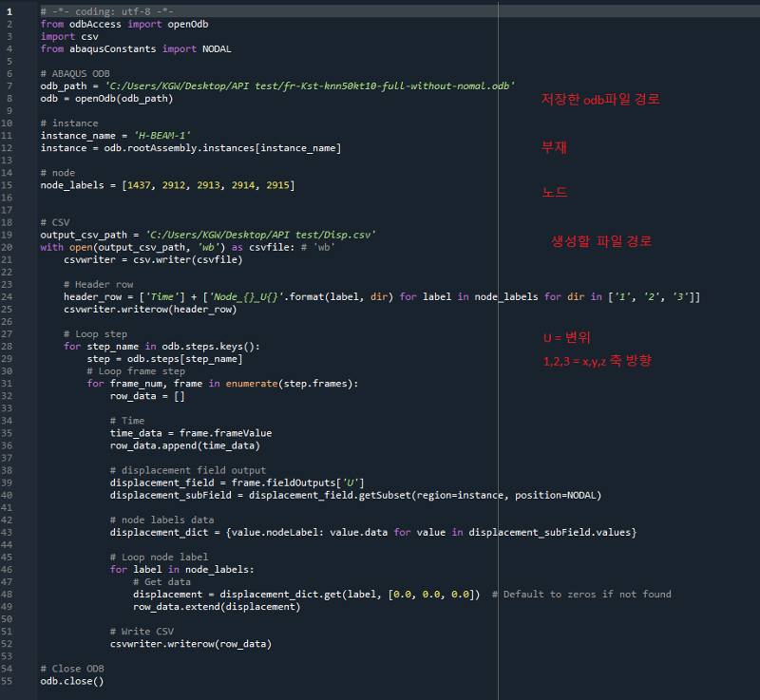Click 'odb.rootAssembly.instances[instance_name]'
The image size is (760, 700).
pos(222,148)
